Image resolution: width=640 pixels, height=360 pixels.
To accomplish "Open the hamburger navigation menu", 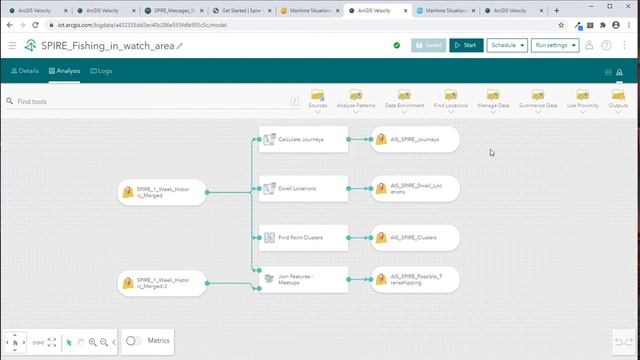I will pyautogui.click(x=12, y=45).
